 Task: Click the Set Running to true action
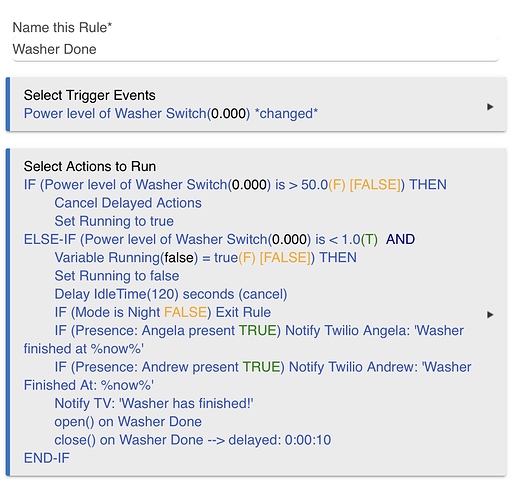(114, 221)
